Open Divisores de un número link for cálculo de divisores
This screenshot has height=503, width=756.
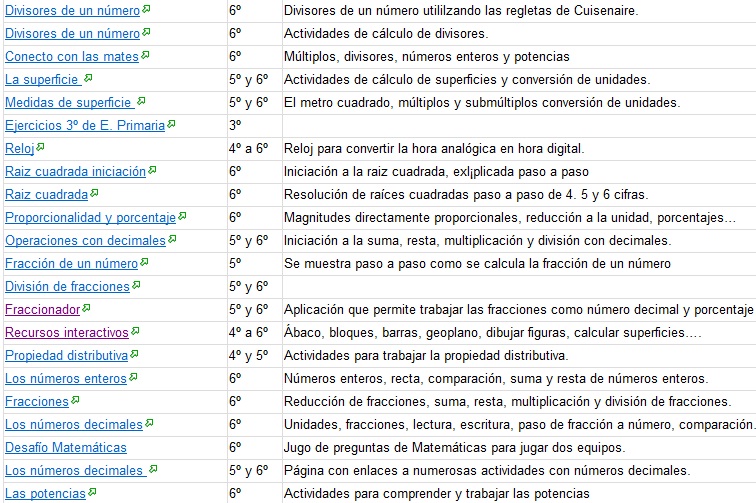point(72,34)
